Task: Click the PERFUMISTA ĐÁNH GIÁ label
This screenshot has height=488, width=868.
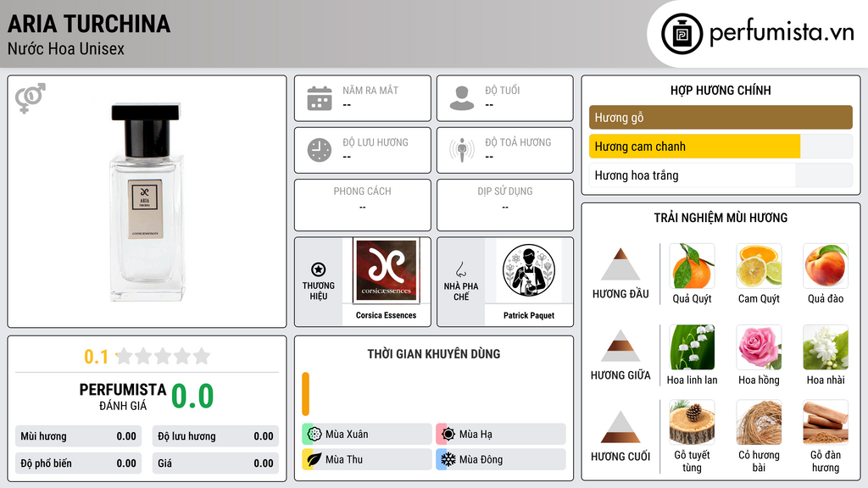Action: (x=123, y=396)
